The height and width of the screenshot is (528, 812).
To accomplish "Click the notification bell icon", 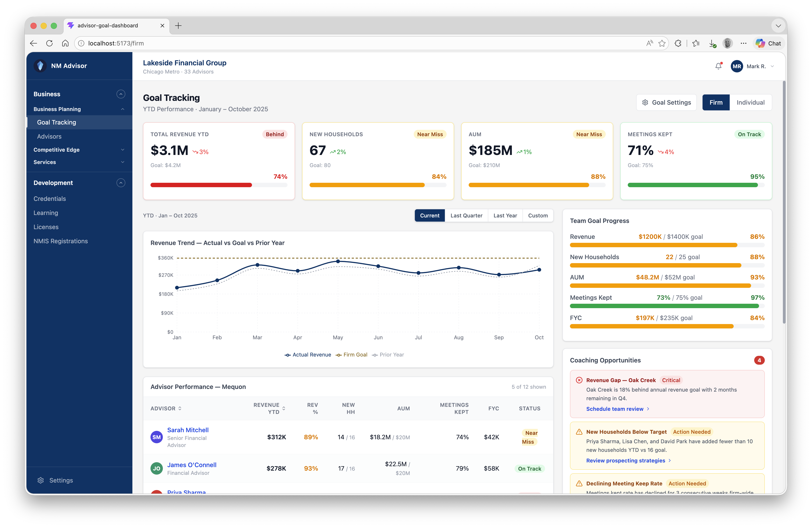I will 718,66.
